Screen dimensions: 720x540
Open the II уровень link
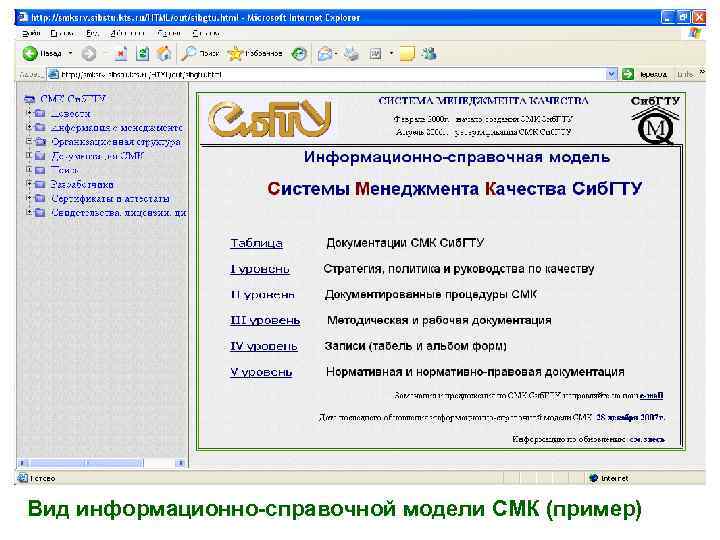tap(263, 295)
